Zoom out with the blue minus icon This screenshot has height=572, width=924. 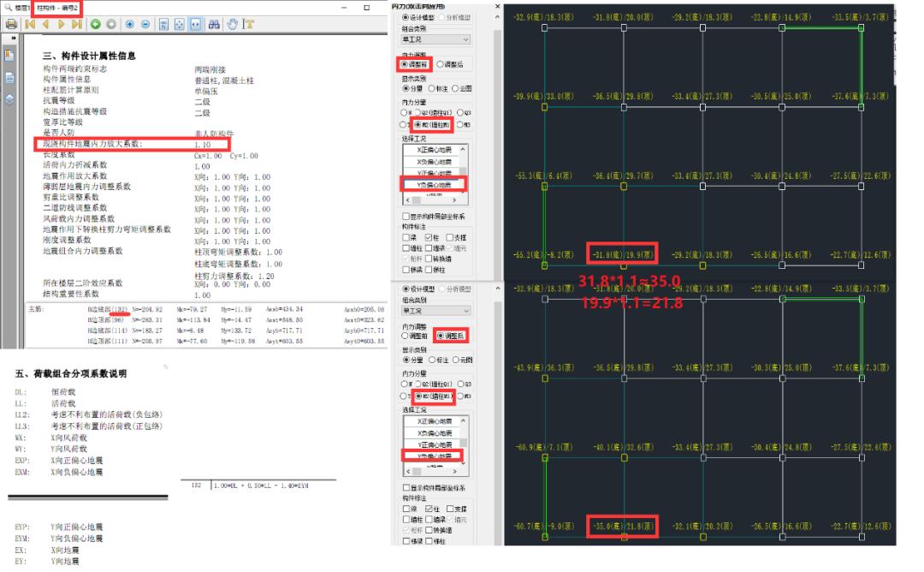click(x=145, y=24)
